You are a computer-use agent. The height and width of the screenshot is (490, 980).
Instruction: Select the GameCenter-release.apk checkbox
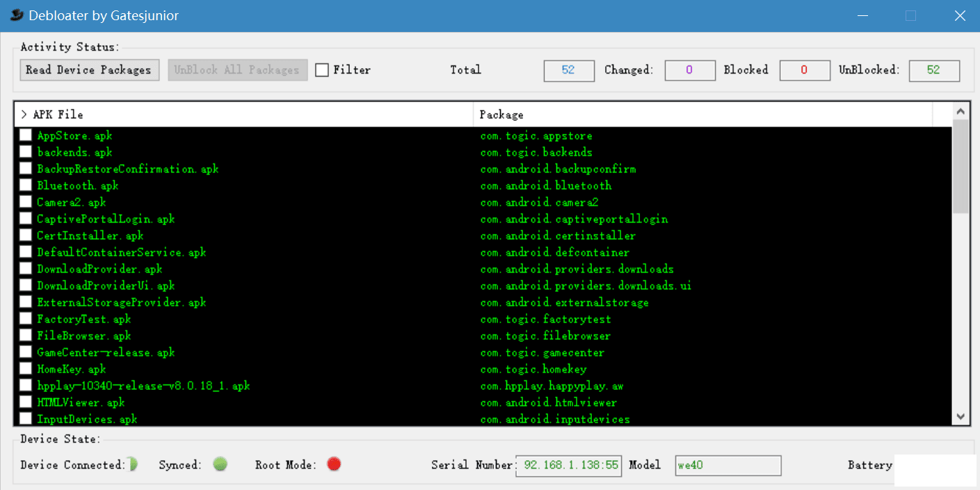pyautogui.click(x=26, y=352)
